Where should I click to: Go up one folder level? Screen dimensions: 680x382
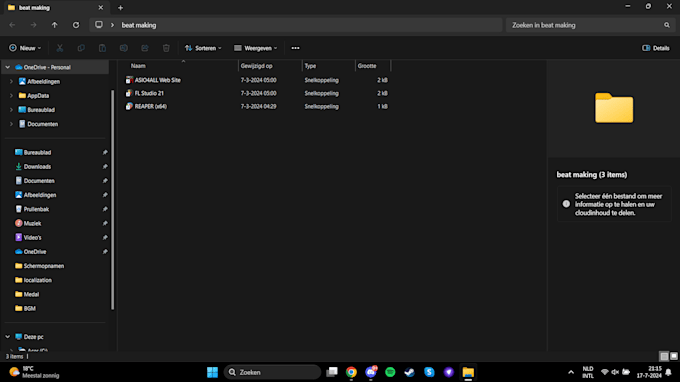(x=55, y=25)
